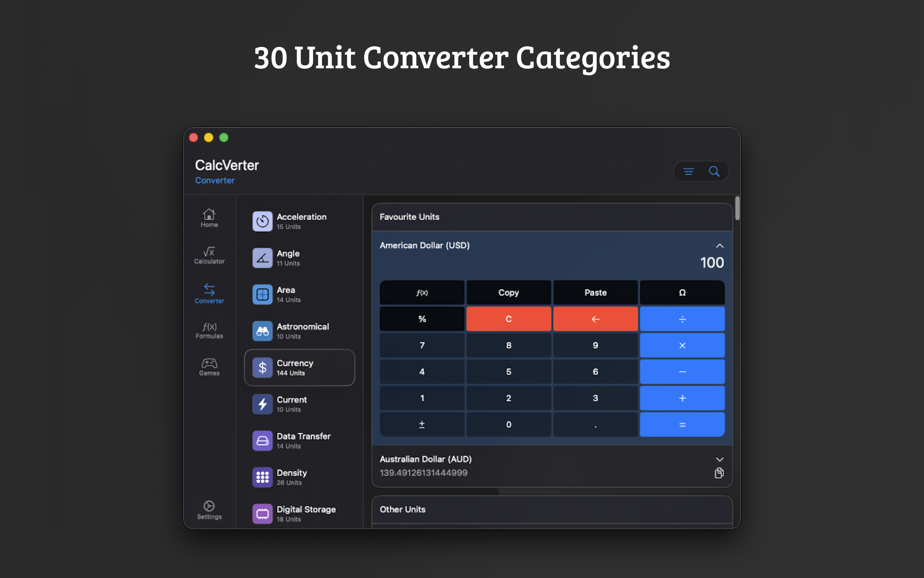This screenshot has width=924, height=578.
Task: Click the multiply operator key
Action: (682, 345)
